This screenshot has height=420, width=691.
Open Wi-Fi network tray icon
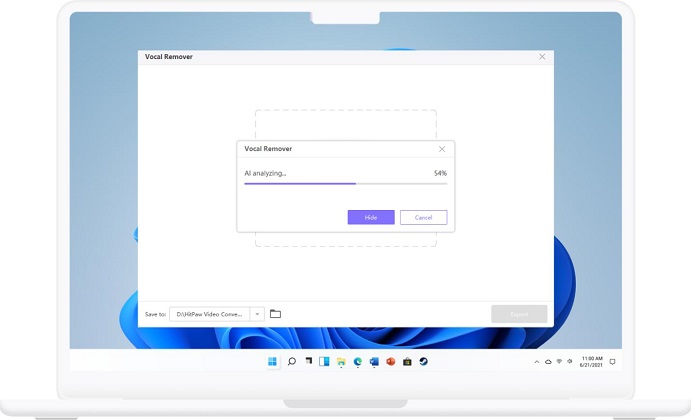coord(559,361)
